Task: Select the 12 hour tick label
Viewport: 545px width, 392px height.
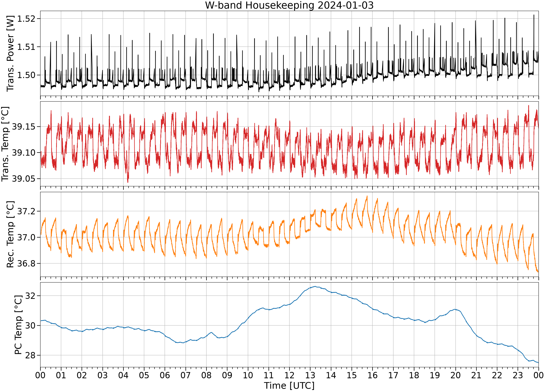Action: tap(289, 375)
